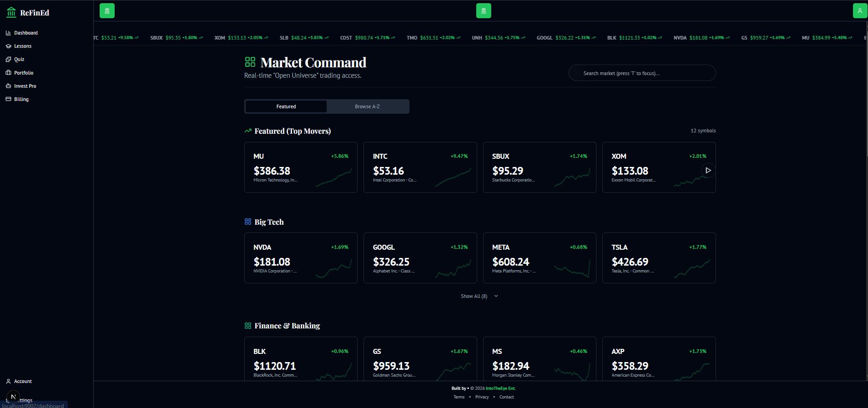Viewport: 868px width, 408px height.
Task: Open the TSLA Tesla card
Action: 659,258
